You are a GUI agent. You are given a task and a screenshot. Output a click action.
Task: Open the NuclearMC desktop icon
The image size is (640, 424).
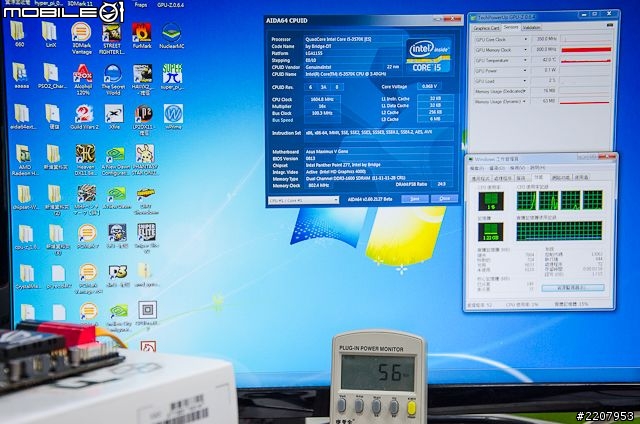[x=171, y=36]
